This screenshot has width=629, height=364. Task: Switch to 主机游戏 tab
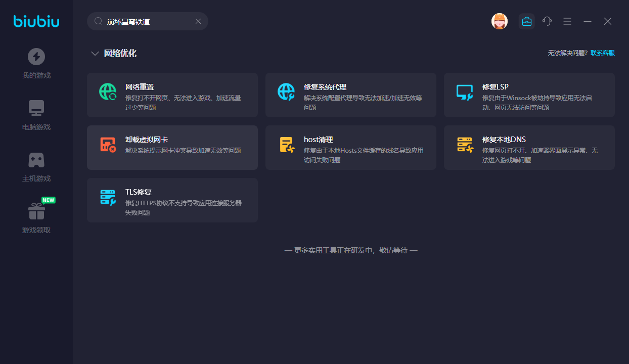(36, 167)
